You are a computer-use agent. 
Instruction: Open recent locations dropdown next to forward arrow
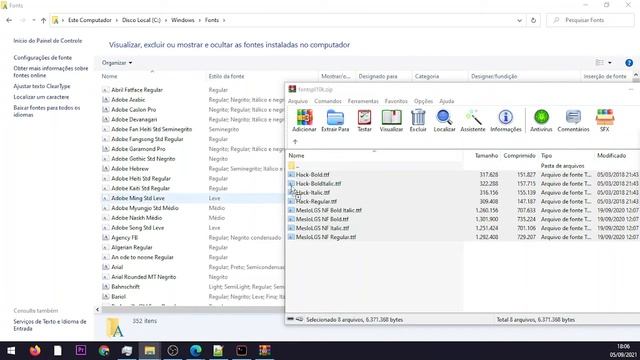point(33,20)
